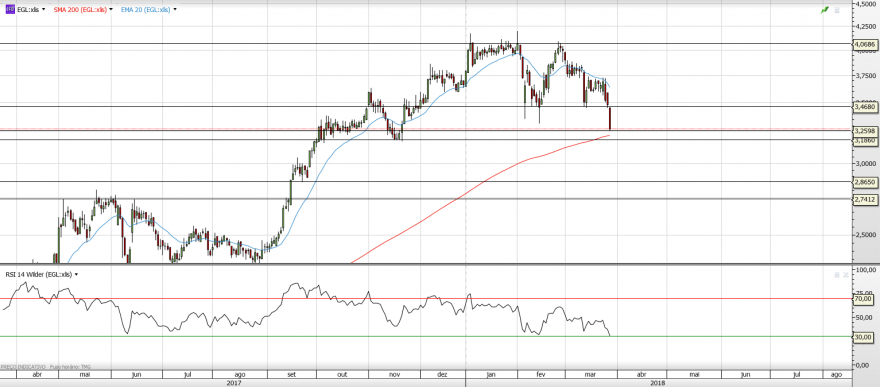The image size is (880, 387).
Task: Click the 'PREÇO INDICATIVO' footer note
Action: point(22,366)
